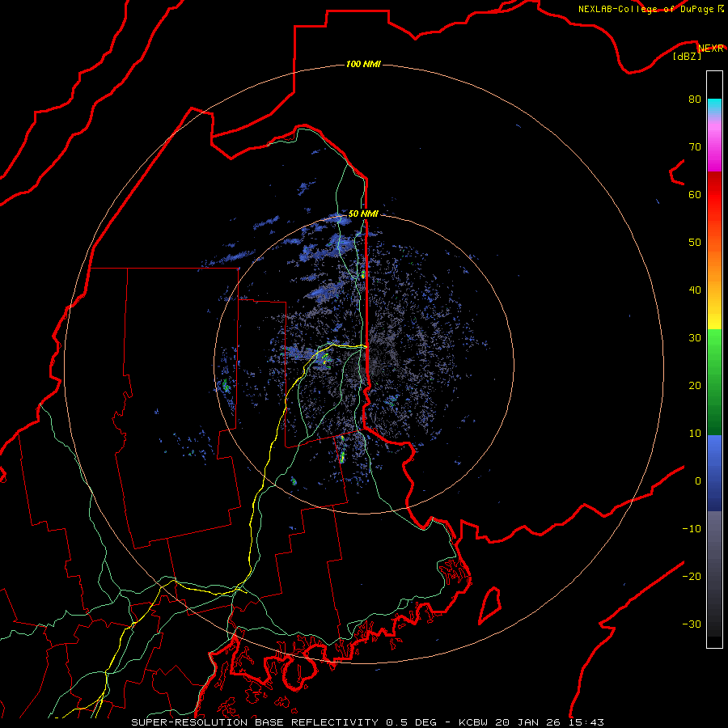Viewport: 728px width, 728px height.
Task: Click the 30 value on dBZ scale
Action: 695,337
